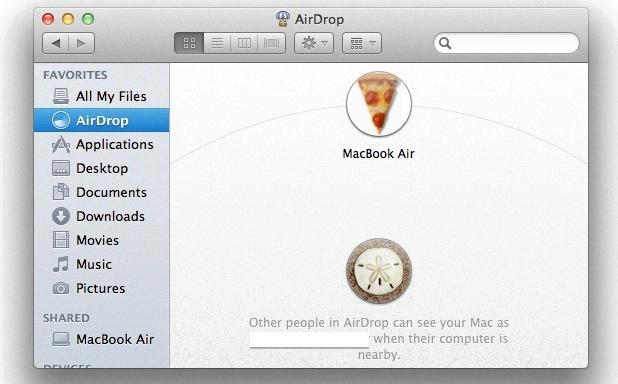
Task: Open Downloads in the sidebar
Action: [102, 216]
